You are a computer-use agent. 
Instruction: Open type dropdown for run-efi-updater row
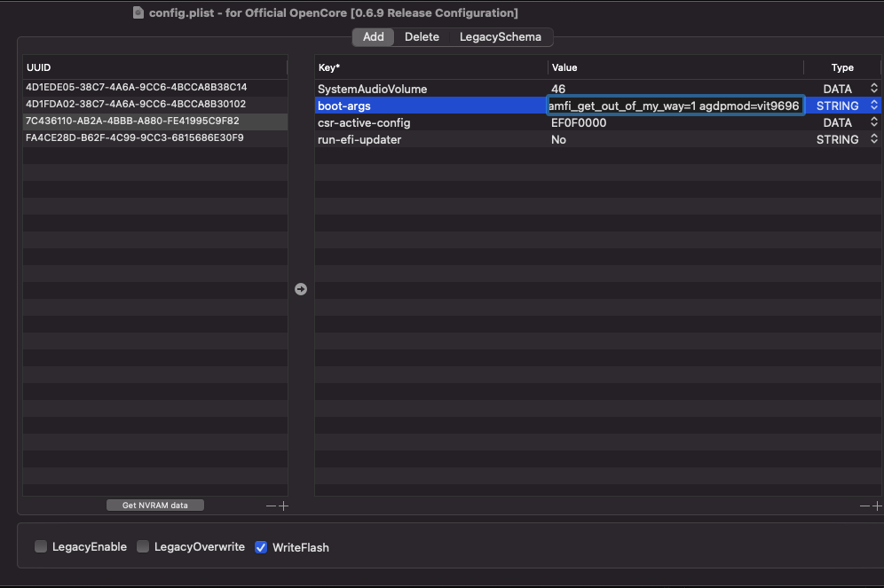874,139
